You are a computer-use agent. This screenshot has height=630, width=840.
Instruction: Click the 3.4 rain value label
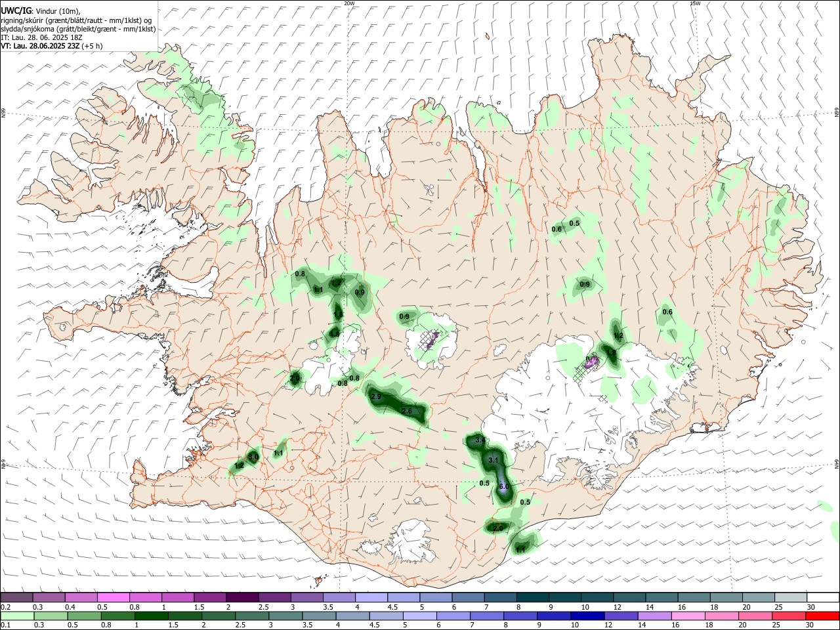(x=480, y=440)
